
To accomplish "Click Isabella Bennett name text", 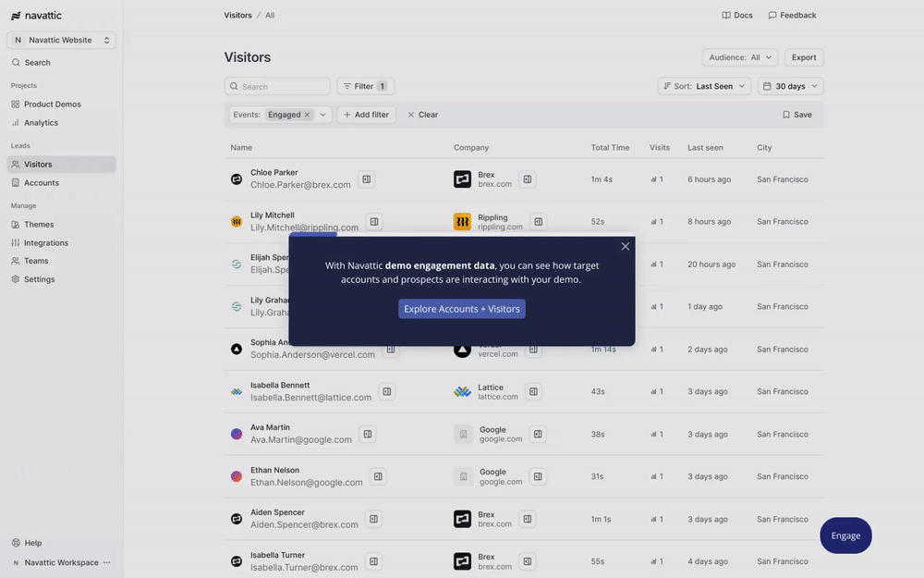I will point(280,385).
